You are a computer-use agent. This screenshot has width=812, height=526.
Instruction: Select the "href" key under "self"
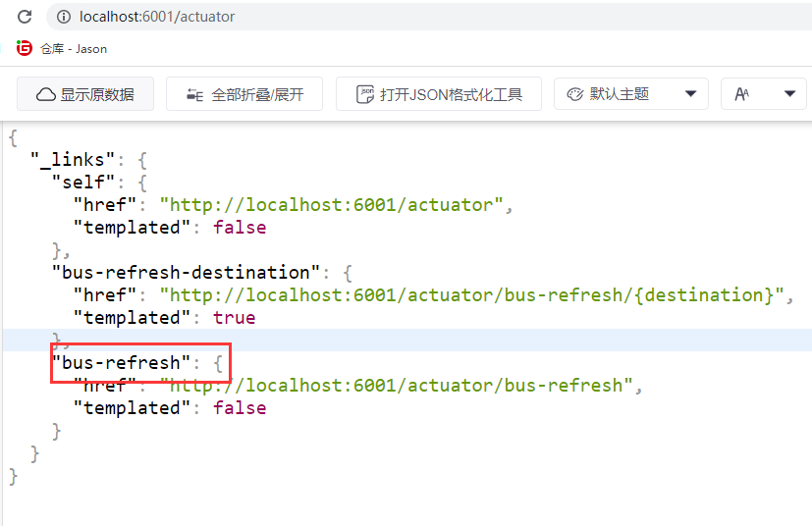click(105, 205)
